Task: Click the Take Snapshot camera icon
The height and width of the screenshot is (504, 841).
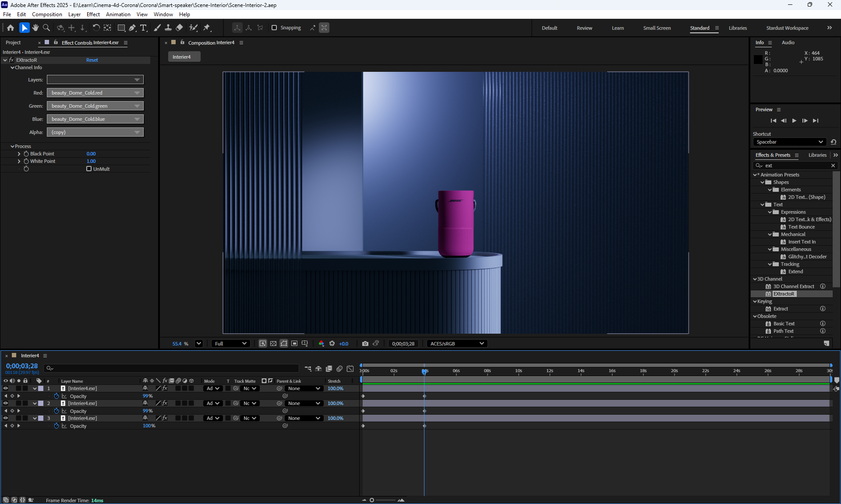Action: coord(365,344)
